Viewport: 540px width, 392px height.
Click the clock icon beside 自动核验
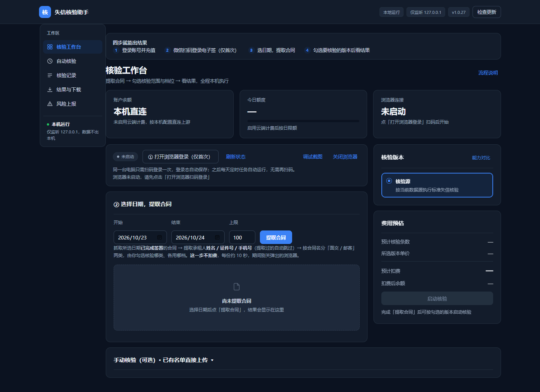pyautogui.click(x=50, y=61)
